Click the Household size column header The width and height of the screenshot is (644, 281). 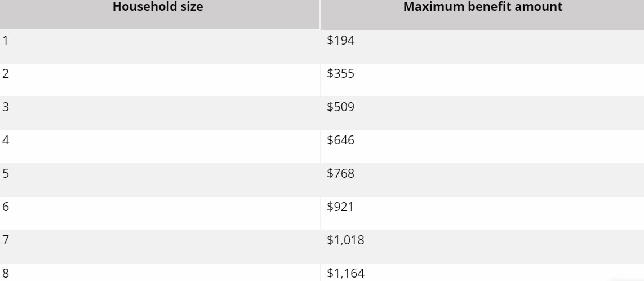click(158, 8)
